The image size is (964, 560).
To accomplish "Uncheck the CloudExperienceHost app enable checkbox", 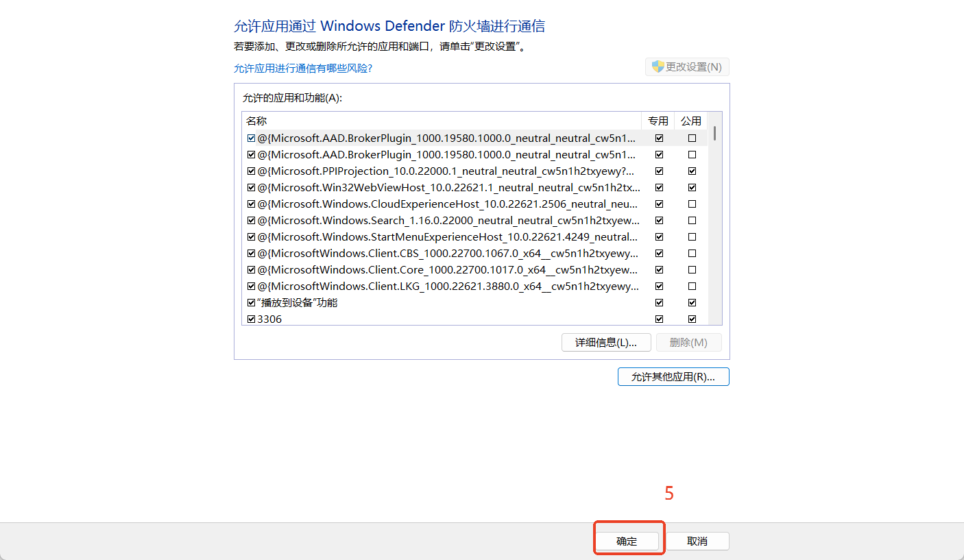I will (x=251, y=204).
